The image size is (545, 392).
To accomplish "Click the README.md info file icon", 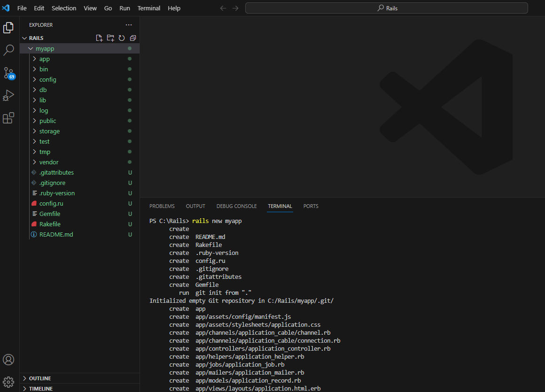I will tap(34, 234).
